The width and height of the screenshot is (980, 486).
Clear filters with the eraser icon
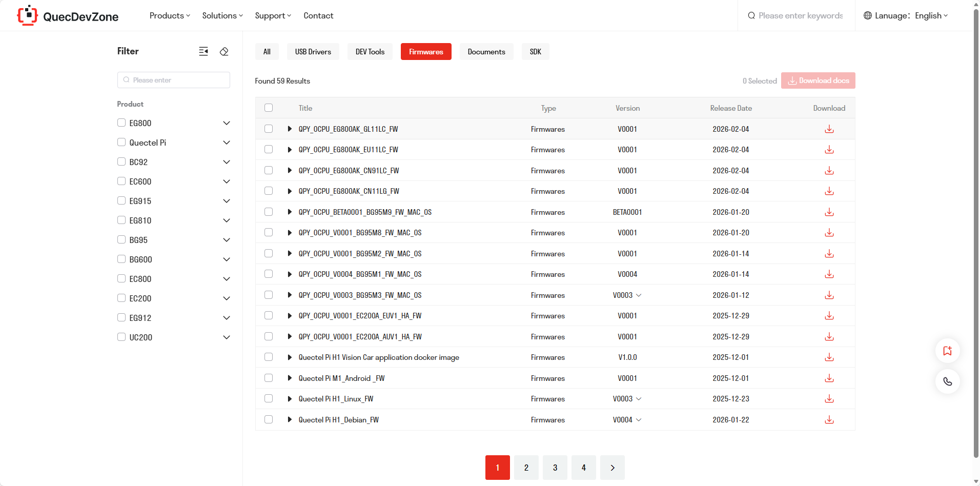coord(224,51)
